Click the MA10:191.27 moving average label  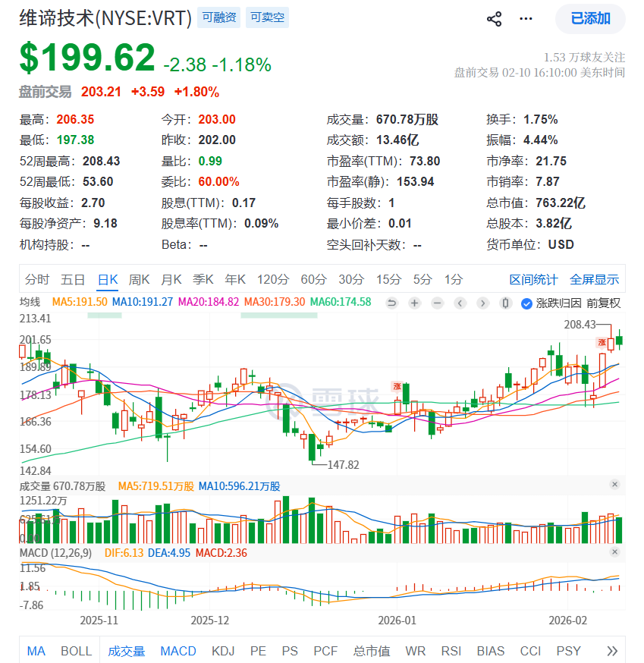(143, 302)
